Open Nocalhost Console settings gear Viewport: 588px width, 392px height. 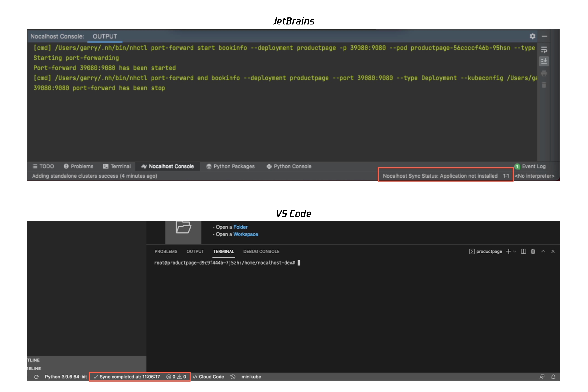click(x=533, y=36)
